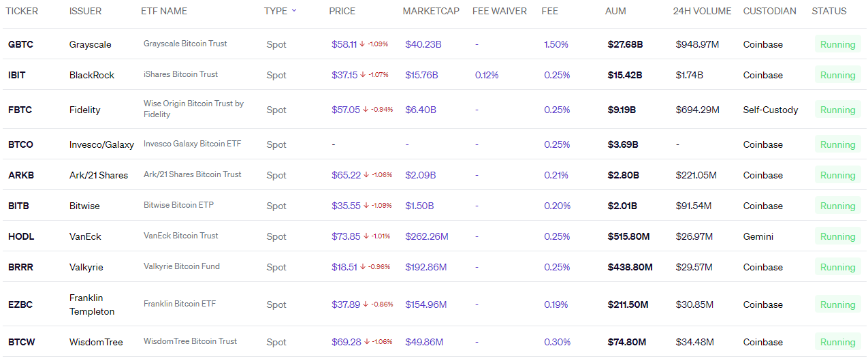Click the IBIT price $37.15
This screenshot has height=361, width=868.
[344, 75]
